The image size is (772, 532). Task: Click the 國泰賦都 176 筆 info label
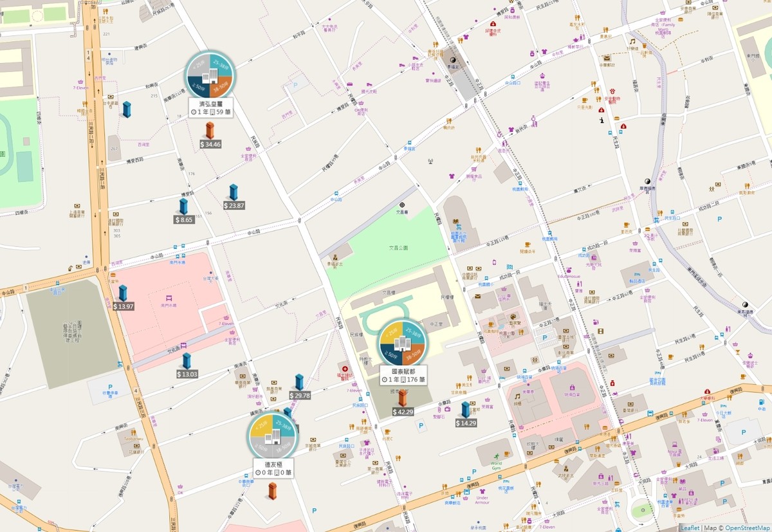pyautogui.click(x=402, y=376)
